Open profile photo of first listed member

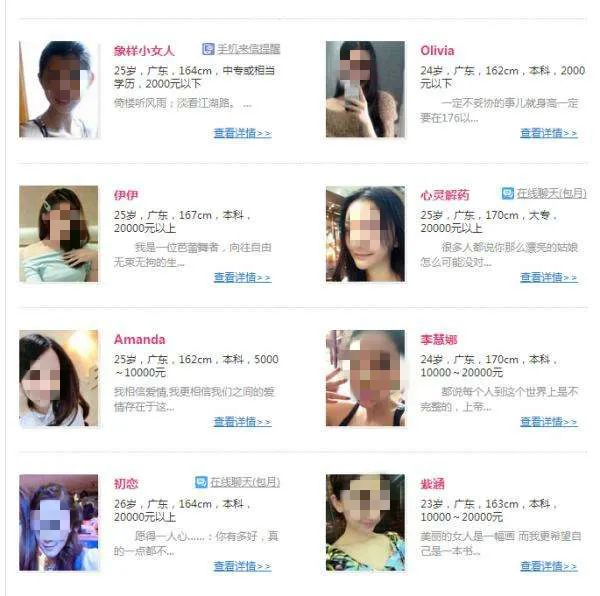pyautogui.click(x=59, y=89)
